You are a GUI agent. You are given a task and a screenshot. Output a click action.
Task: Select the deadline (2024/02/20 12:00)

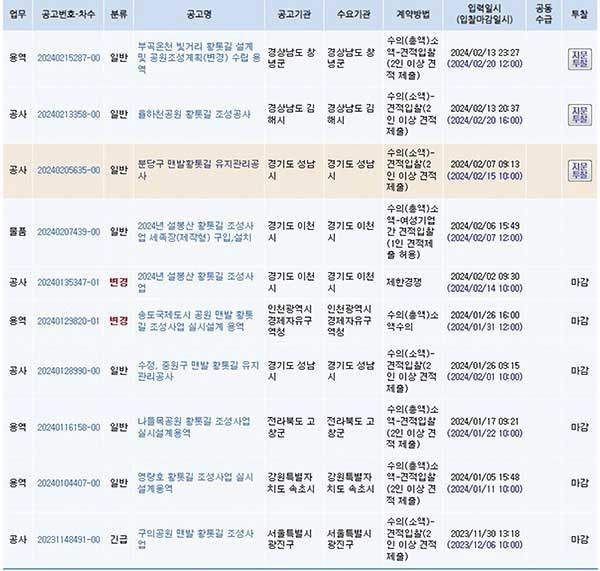coord(485,64)
